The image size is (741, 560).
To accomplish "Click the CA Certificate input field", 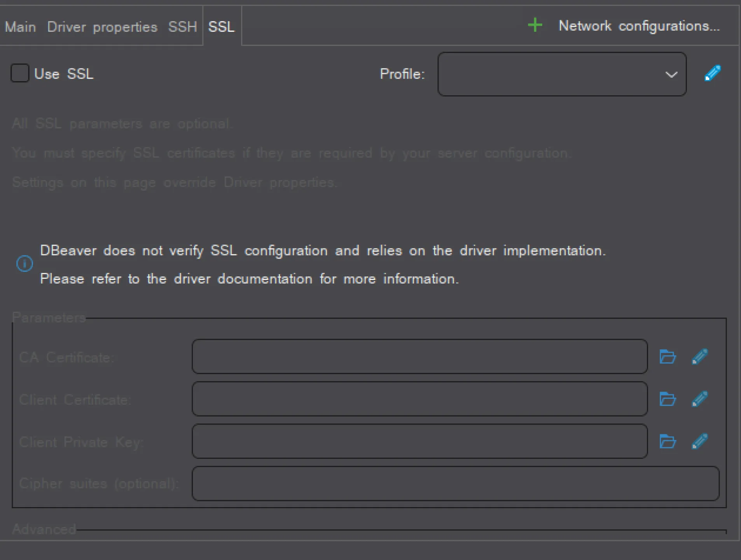I will [420, 357].
